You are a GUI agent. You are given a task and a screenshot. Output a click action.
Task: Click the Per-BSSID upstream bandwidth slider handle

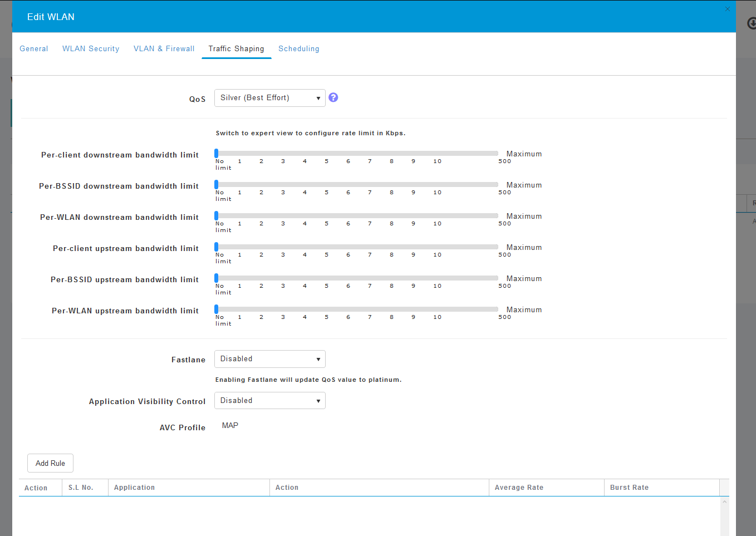click(x=216, y=278)
